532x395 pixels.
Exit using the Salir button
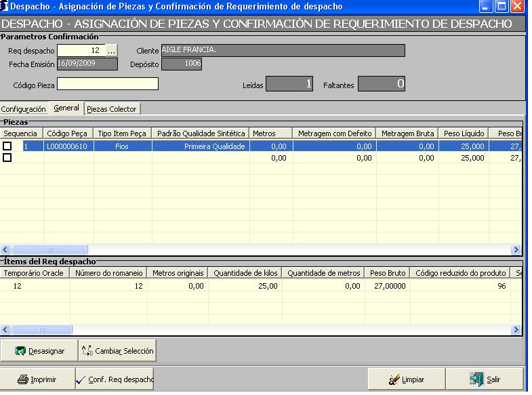click(x=485, y=379)
